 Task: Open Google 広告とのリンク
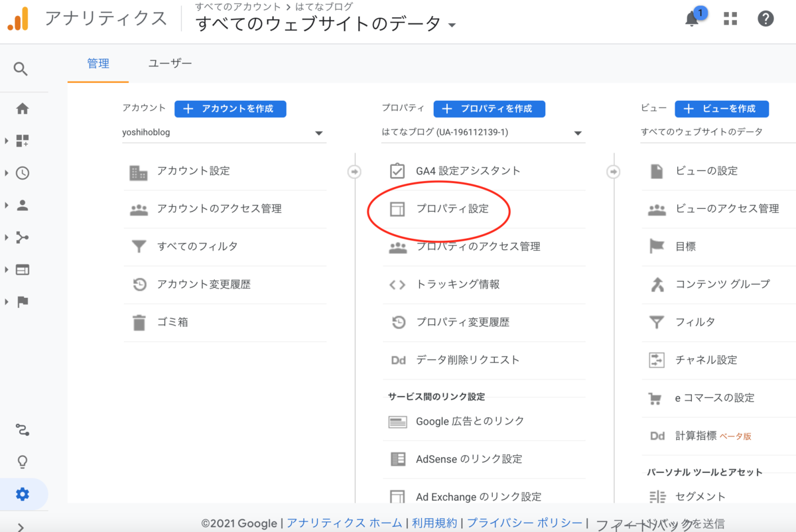470,421
